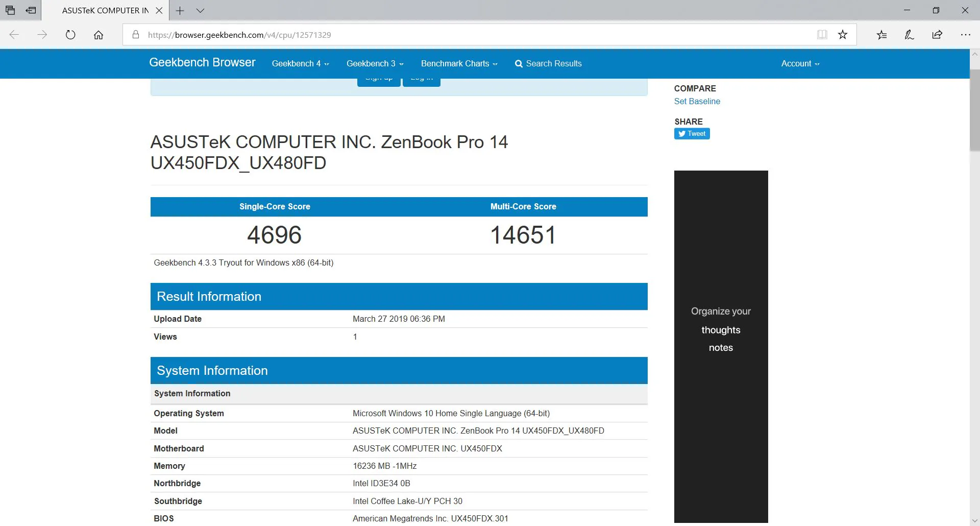Open Search Results page
Image resolution: width=980 pixels, height=526 pixels.
[548, 63]
